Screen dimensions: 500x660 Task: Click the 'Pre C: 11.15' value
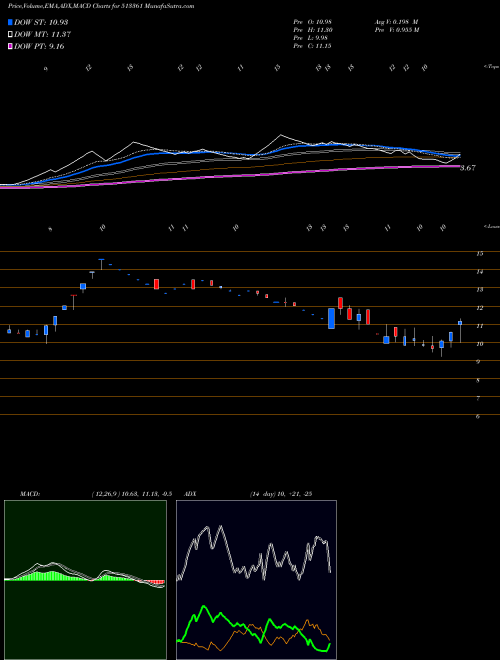point(312,46)
